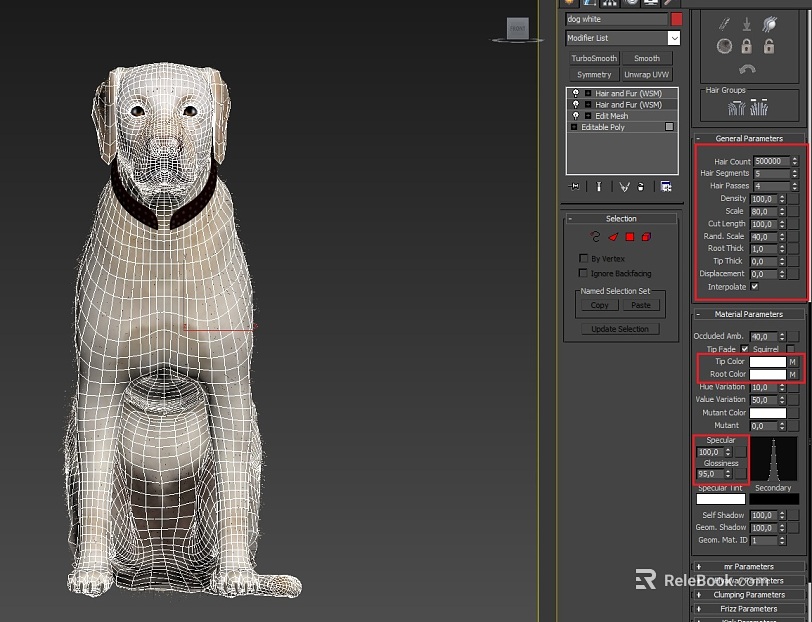Click the gray square beside Editable Poly

tap(669, 127)
